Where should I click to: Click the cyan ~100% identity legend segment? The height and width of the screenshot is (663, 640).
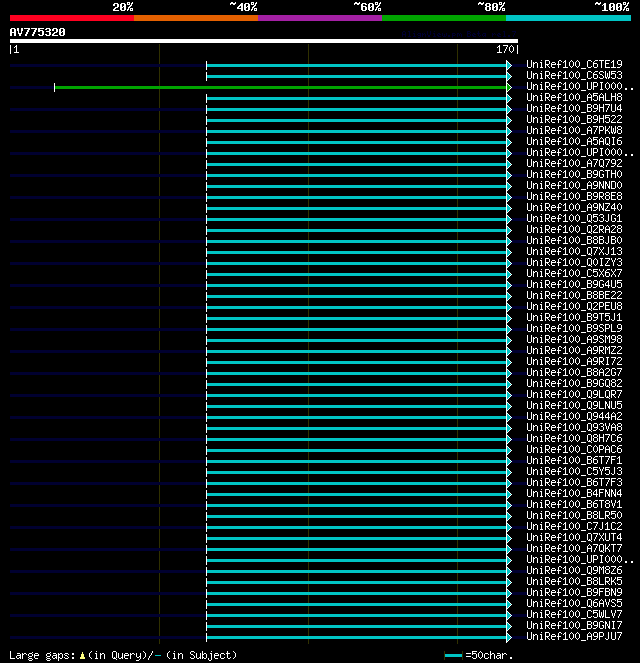(x=568, y=18)
